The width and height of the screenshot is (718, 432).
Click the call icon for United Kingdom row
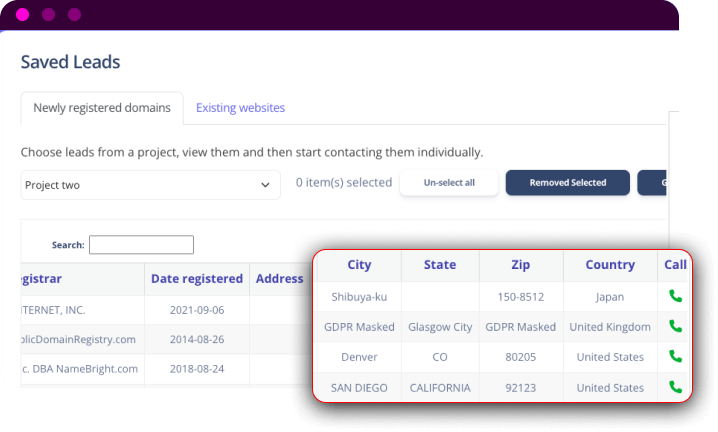pos(675,327)
